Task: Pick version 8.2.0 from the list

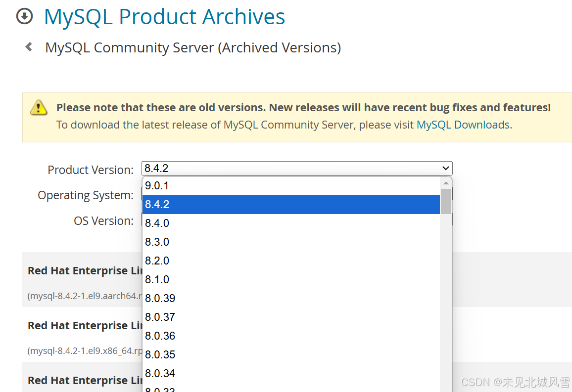Action: (291, 261)
